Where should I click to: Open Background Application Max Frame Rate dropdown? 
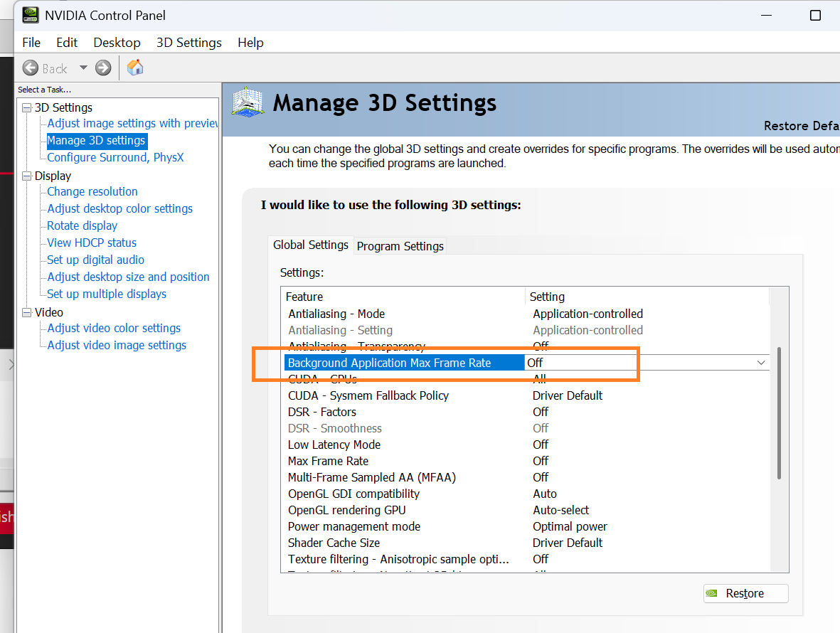(761, 363)
